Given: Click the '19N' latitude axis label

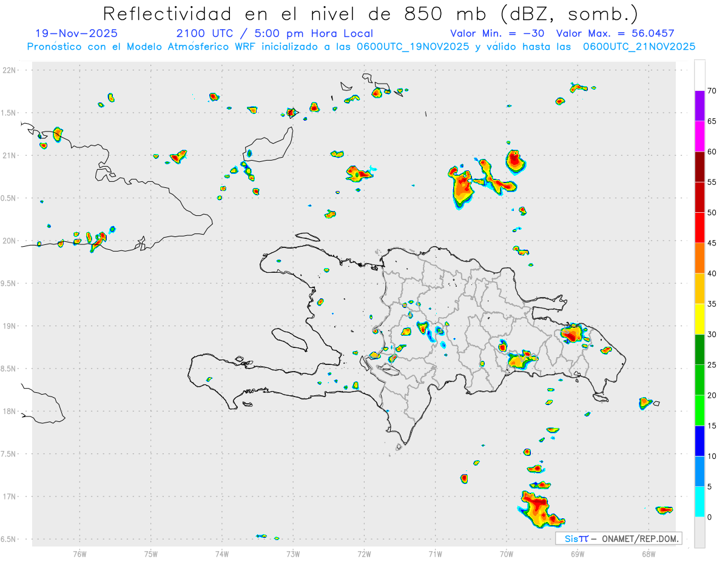Looking at the screenshot, I should tap(10, 326).
